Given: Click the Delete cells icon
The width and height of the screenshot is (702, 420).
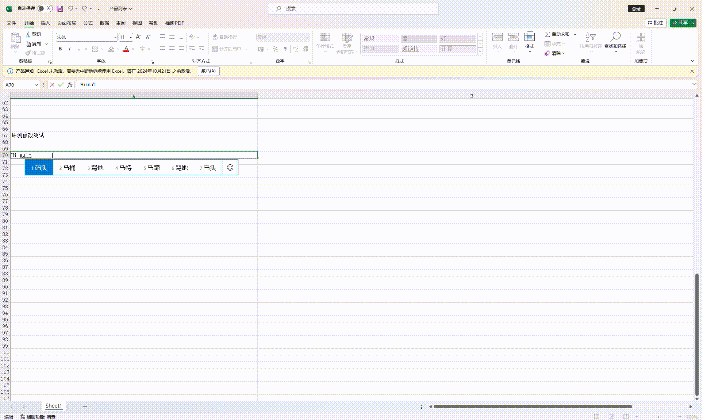Looking at the screenshot, I should tap(513, 37).
